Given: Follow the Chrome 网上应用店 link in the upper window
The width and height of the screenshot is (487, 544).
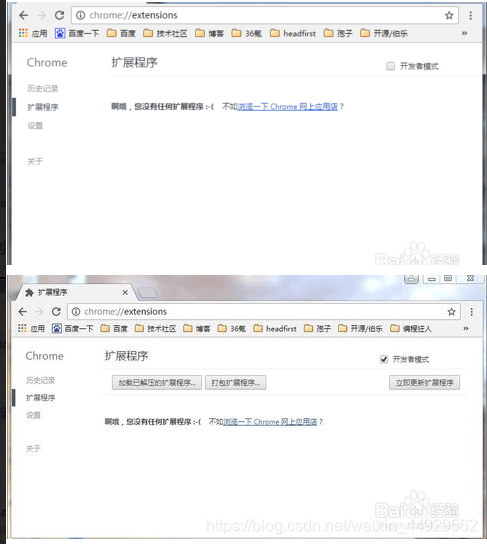Looking at the screenshot, I should [287, 107].
